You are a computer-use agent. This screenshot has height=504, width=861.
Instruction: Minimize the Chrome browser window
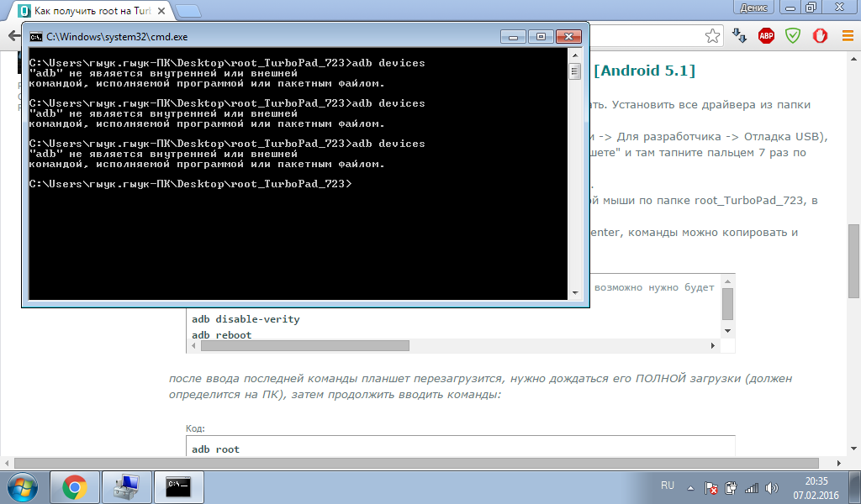[790, 7]
